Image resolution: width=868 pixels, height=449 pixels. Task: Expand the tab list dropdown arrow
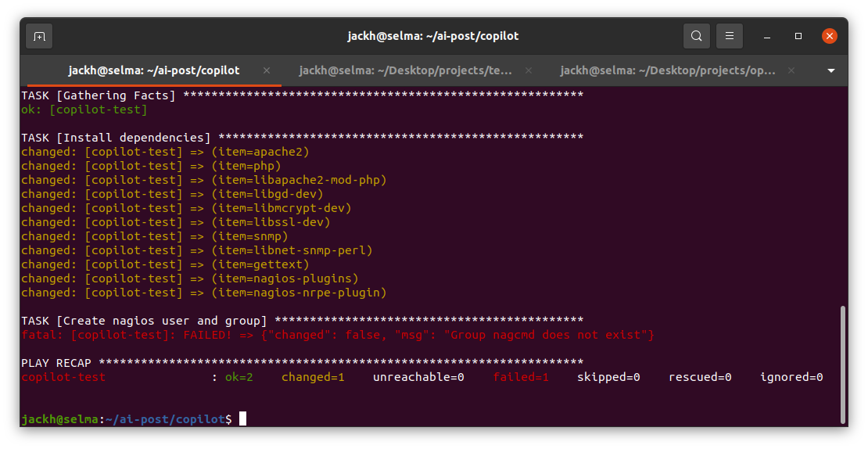tap(831, 71)
